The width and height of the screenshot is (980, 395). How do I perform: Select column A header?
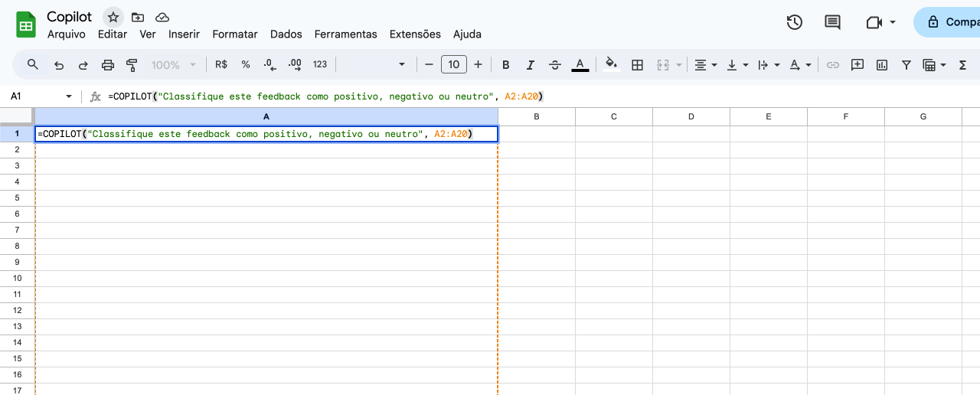(x=266, y=116)
